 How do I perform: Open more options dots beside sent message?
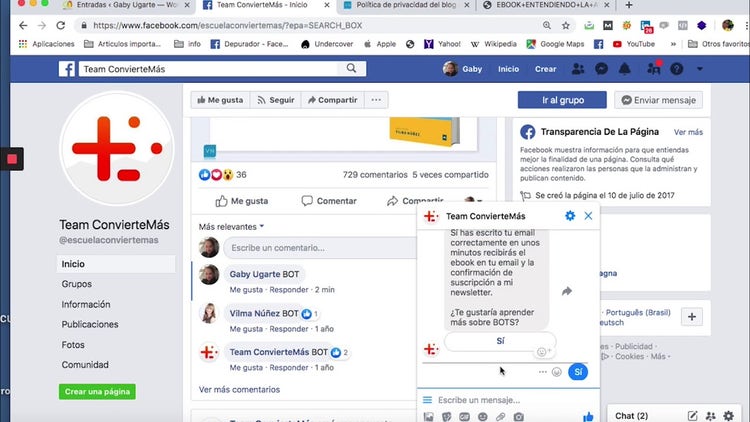coord(542,372)
